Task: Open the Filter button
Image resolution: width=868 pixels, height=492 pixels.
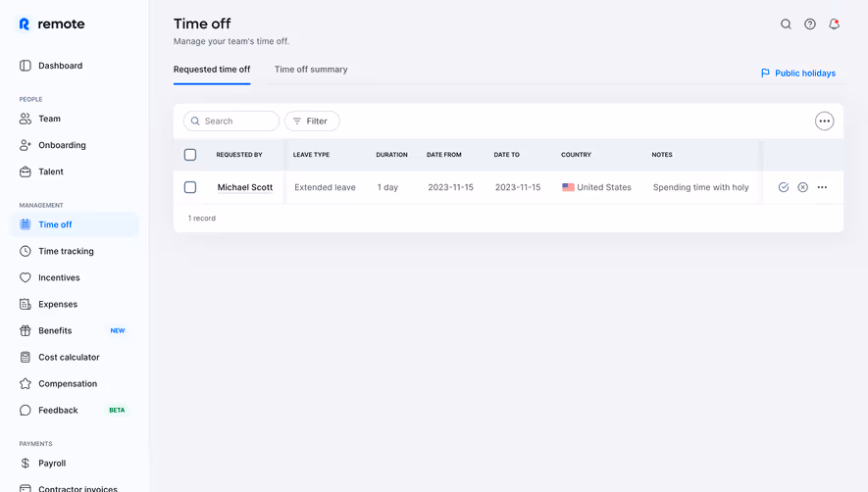Action: 312,121
